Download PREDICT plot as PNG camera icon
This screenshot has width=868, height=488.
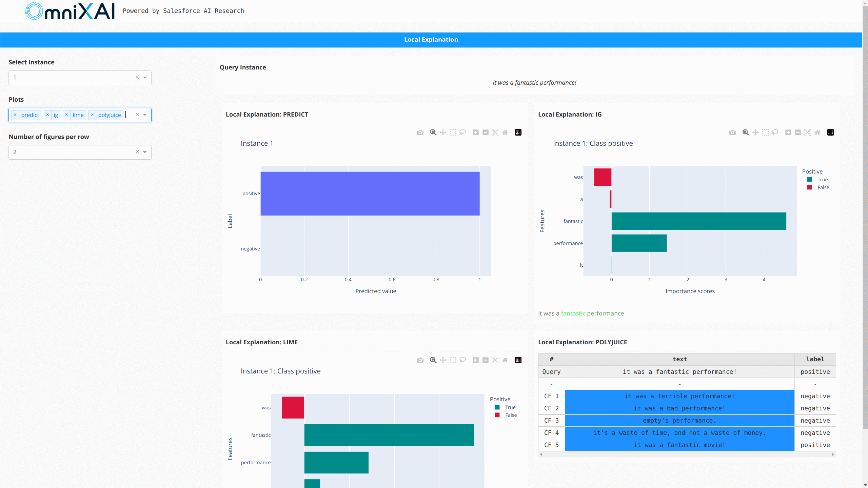[420, 133]
